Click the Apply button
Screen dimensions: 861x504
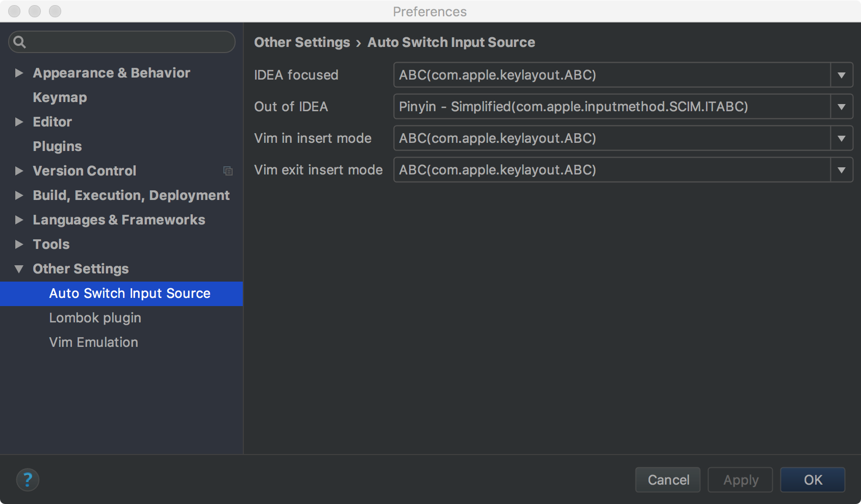(x=740, y=480)
